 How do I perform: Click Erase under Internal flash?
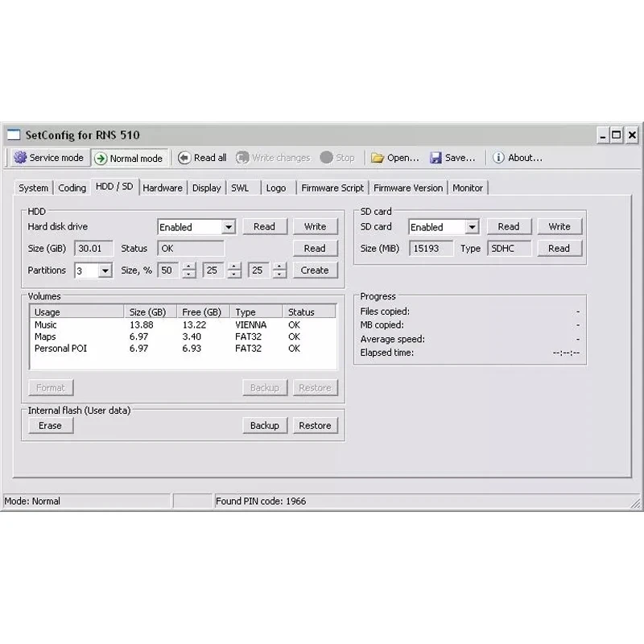pos(51,426)
